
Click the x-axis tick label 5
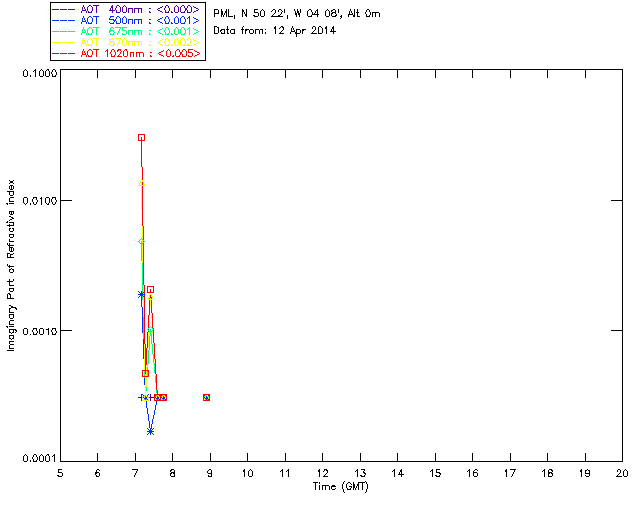click(x=60, y=473)
